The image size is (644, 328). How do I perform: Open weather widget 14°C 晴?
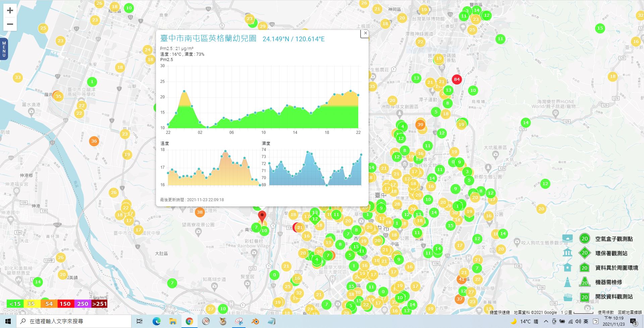point(524,321)
